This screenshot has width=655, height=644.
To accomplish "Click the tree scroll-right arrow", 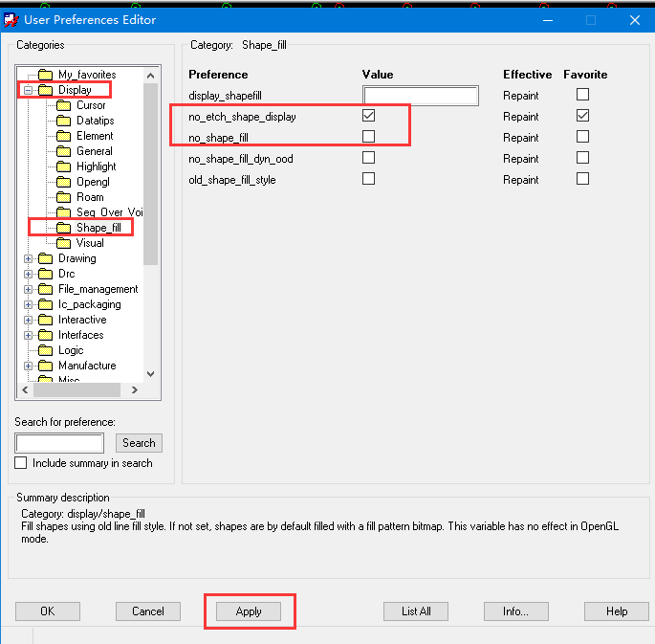I will click(135, 389).
